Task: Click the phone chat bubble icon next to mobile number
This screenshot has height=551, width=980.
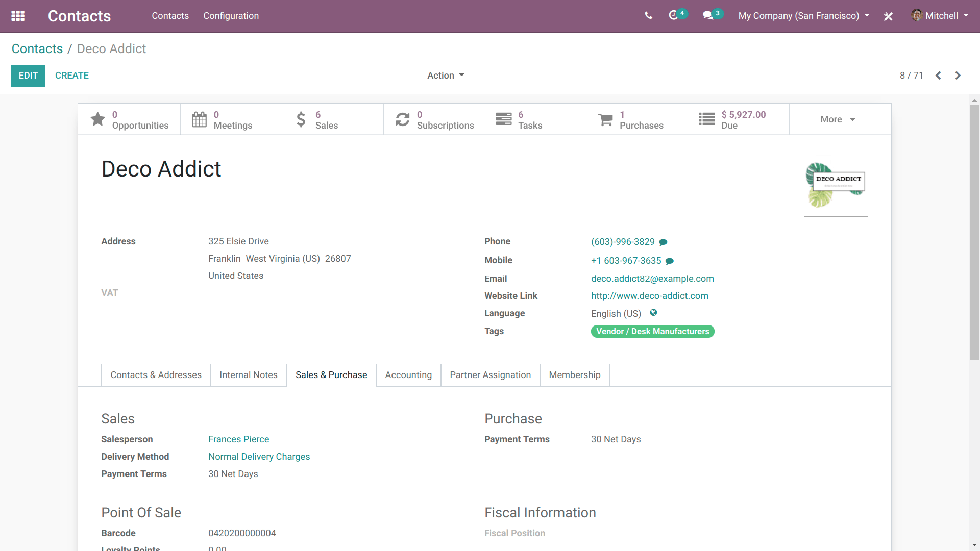Action: tap(671, 261)
